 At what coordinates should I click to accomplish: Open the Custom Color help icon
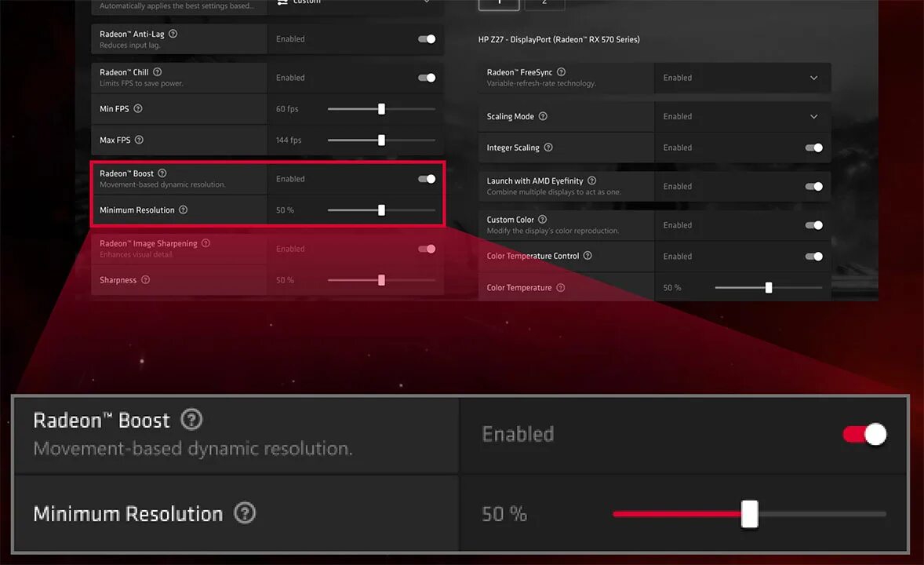tap(542, 220)
